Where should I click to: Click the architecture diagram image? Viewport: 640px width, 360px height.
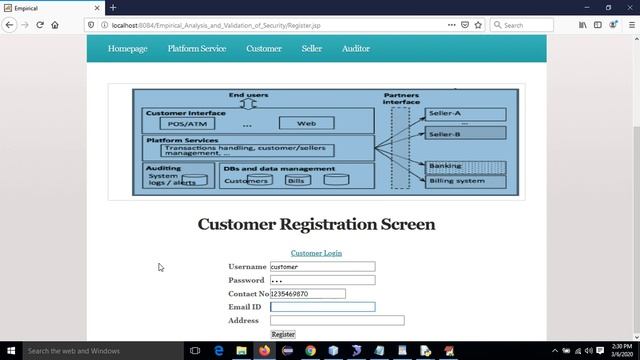[x=325, y=142]
